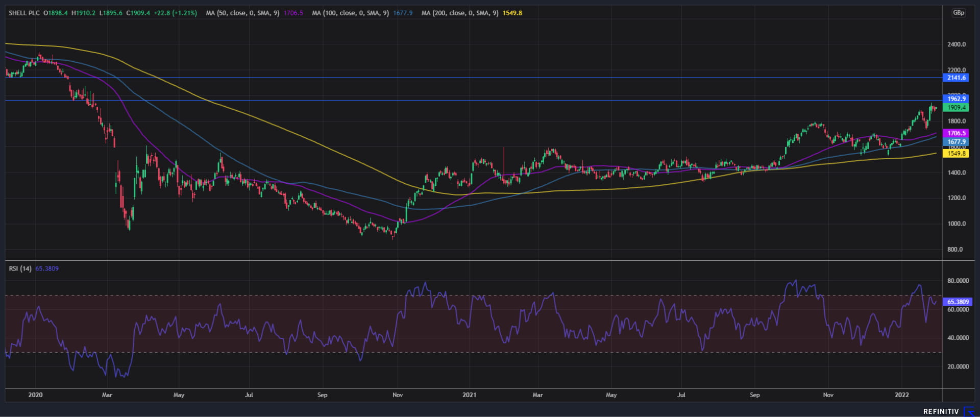Select the MA 100 indicator legend

pyautogui.click(x=351, y=13)
